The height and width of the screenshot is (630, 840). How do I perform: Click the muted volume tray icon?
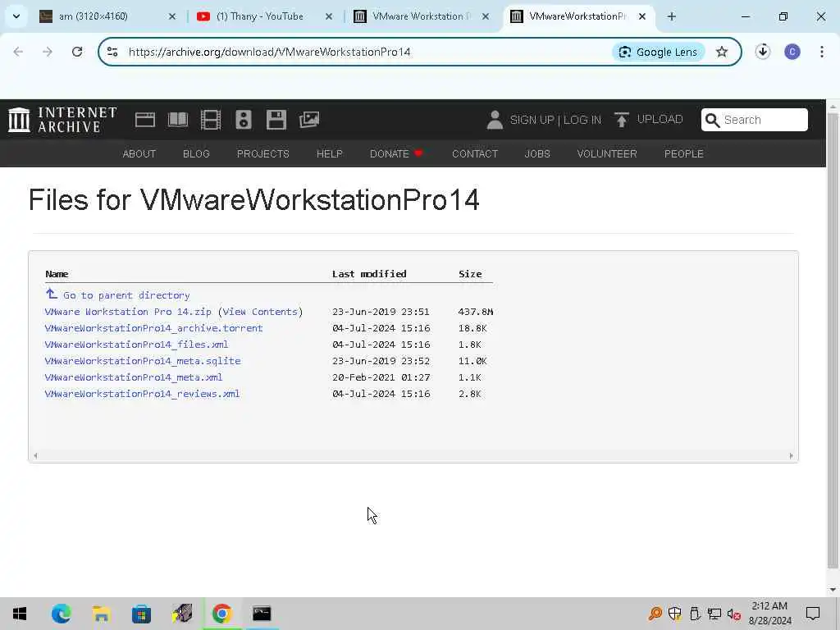(x=734, y=614)
